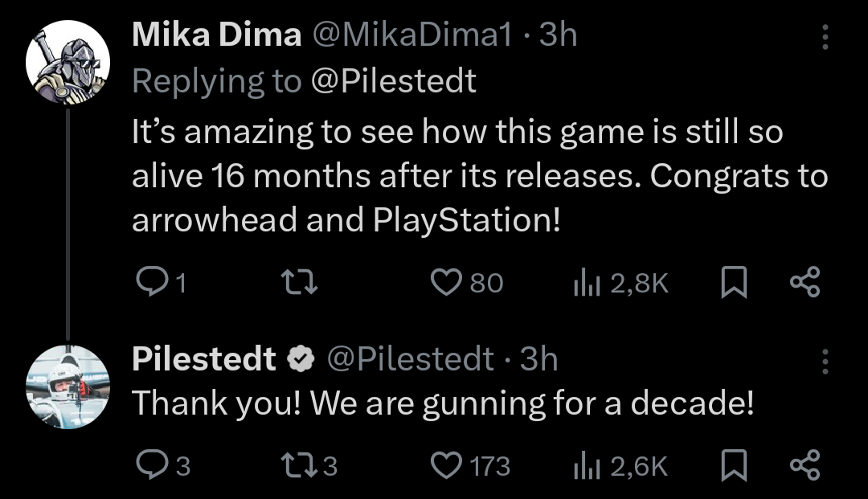The width and height of the screenshot is (868, 499).
Task: Reply to Pilestedt's tweet
Action: point(149,466)
